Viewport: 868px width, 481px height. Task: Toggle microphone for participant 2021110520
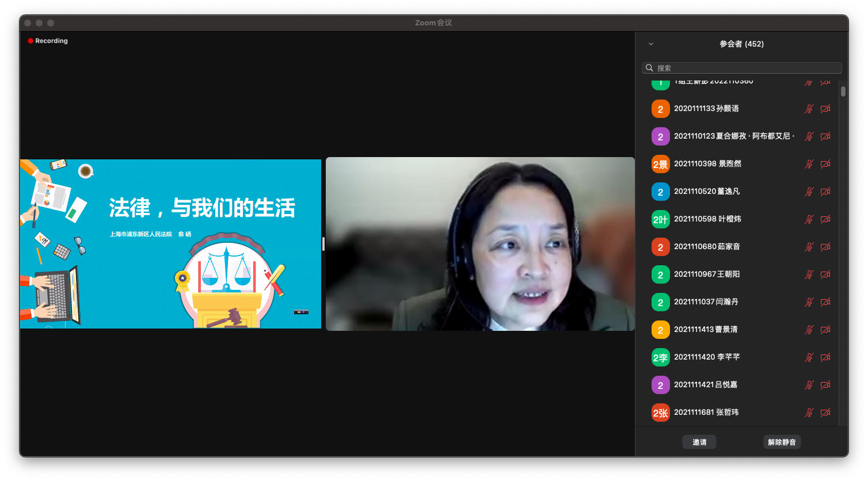(809, 192)
